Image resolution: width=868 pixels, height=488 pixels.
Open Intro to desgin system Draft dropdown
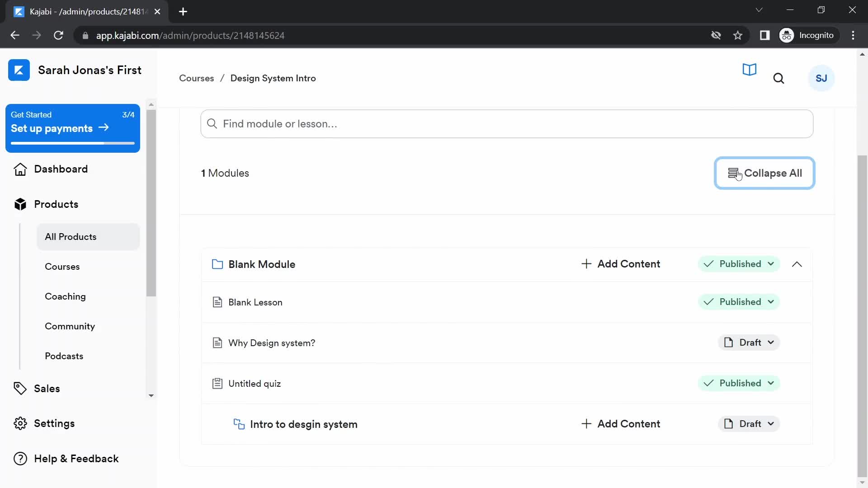[749, 424]
